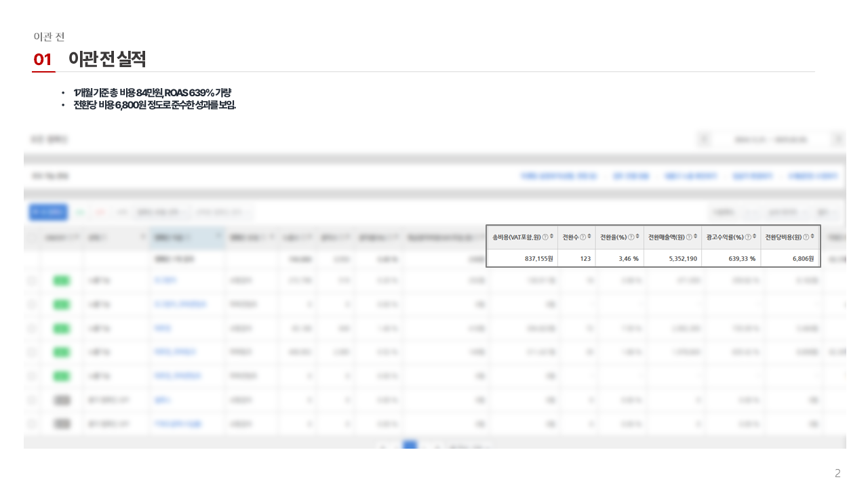Click help icon next to 전환율(%)

pyautogui.click(x=631, y=237)
